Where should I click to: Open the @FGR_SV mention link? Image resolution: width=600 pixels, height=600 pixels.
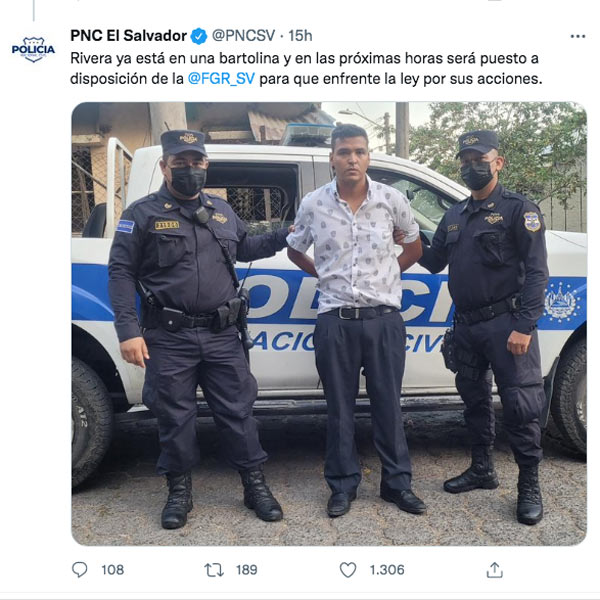pyautogui.click(x=221, y=79)
